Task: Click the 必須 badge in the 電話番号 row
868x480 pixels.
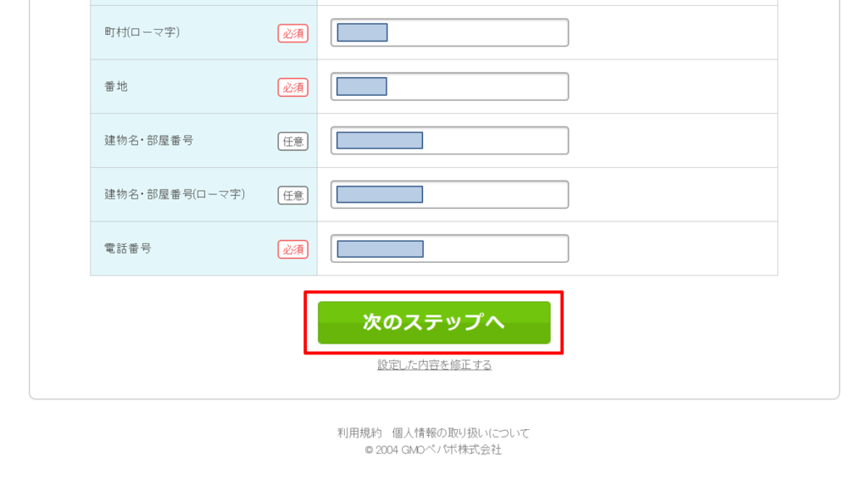Action: (x=292, y=249)
